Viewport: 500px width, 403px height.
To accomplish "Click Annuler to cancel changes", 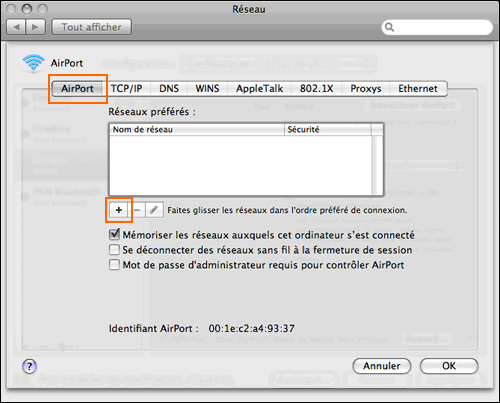I will (x=382, y=366).
